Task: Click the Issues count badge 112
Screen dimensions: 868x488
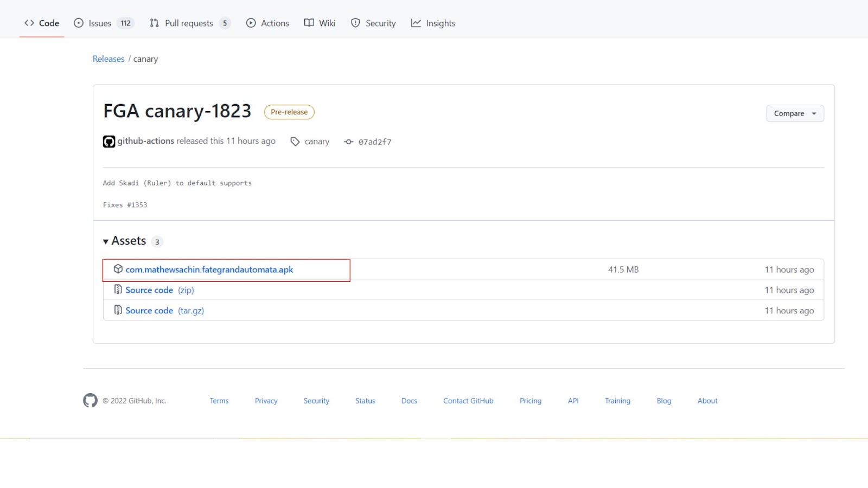Action: [x=125, y=23]
